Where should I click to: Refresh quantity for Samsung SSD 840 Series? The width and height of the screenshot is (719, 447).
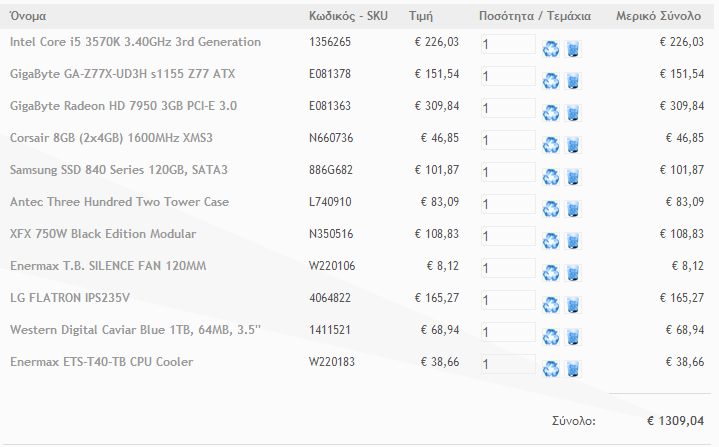[551, 177]
